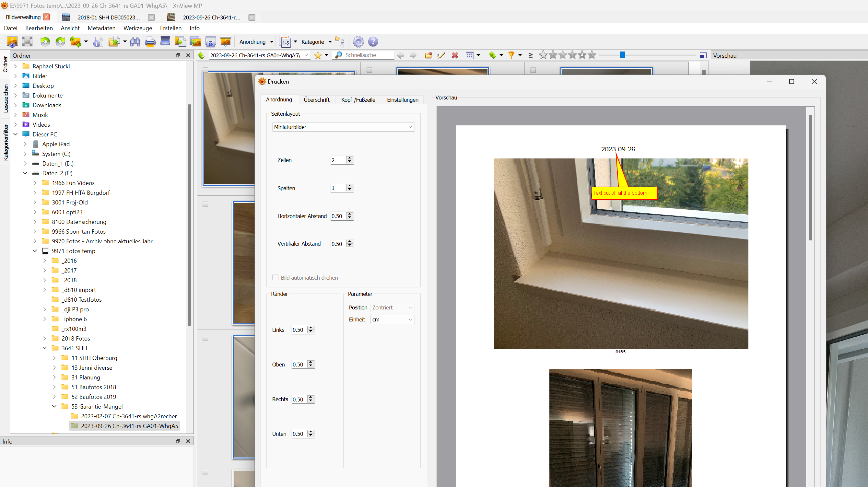Click the filter funnel icon
The image size is (868, 487).
(511, 55)
